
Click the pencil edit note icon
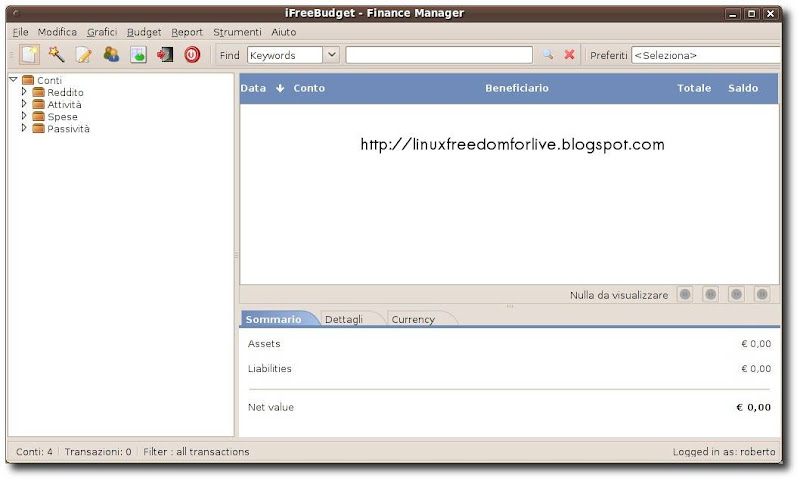[84, 55]
